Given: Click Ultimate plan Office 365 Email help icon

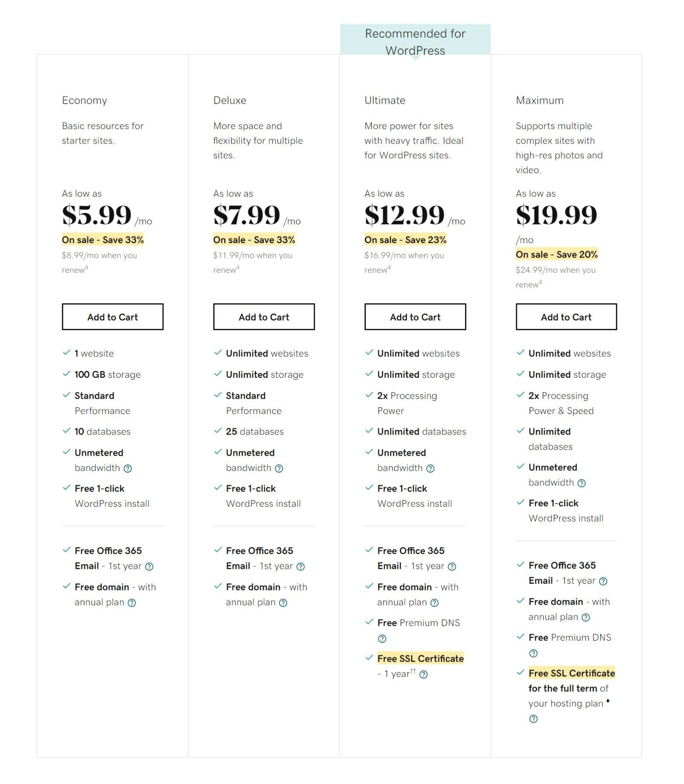Looking at the screenshot, I should (452, 567).
